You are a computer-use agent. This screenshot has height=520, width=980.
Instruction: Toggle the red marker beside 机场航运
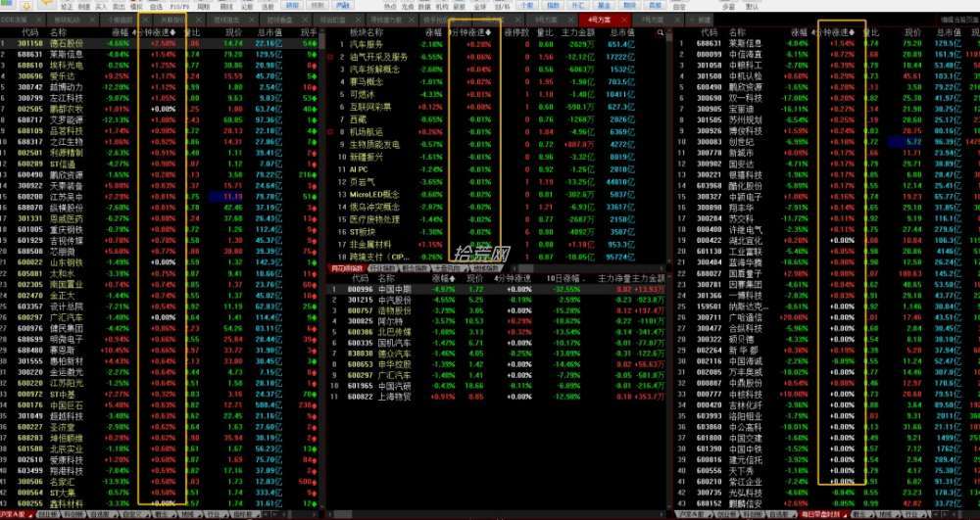330,132
